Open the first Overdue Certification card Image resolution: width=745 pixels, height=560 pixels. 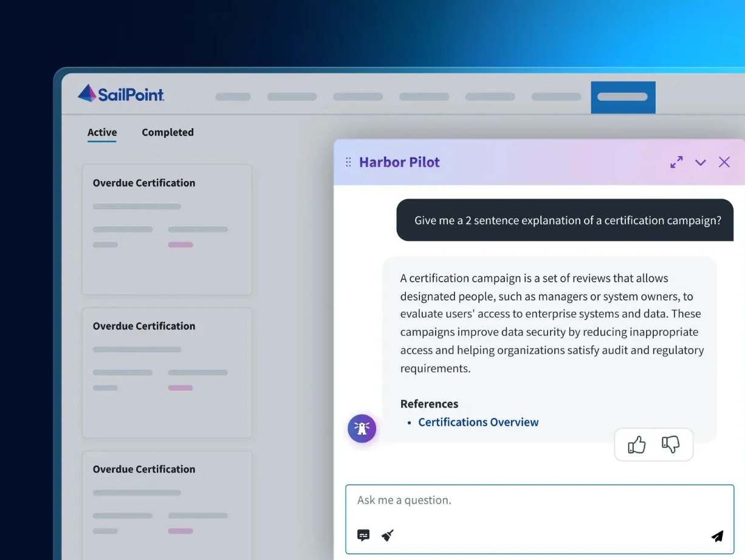click(167, 230)
